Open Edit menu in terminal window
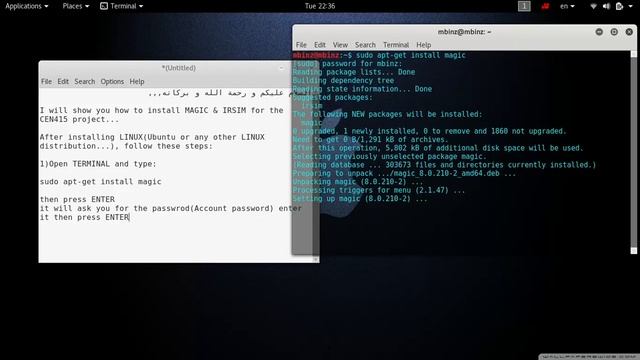The image size is (640, 360). point(320,45)
